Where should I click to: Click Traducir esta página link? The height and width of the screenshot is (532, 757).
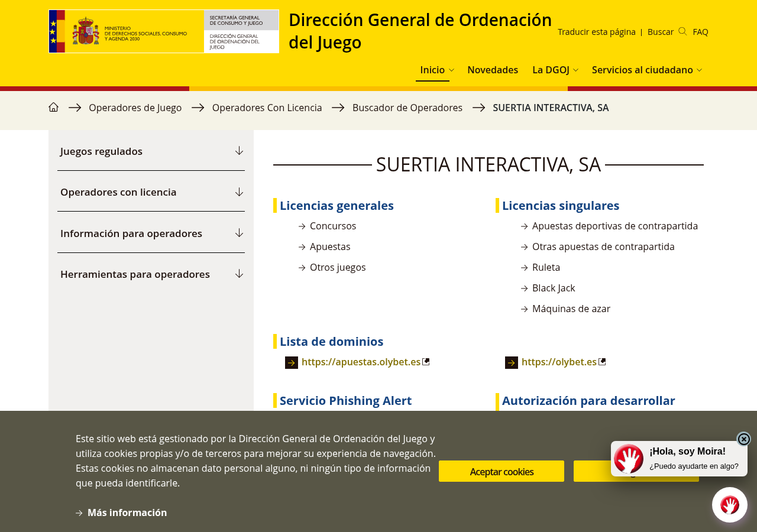click(x=597, y=32)
